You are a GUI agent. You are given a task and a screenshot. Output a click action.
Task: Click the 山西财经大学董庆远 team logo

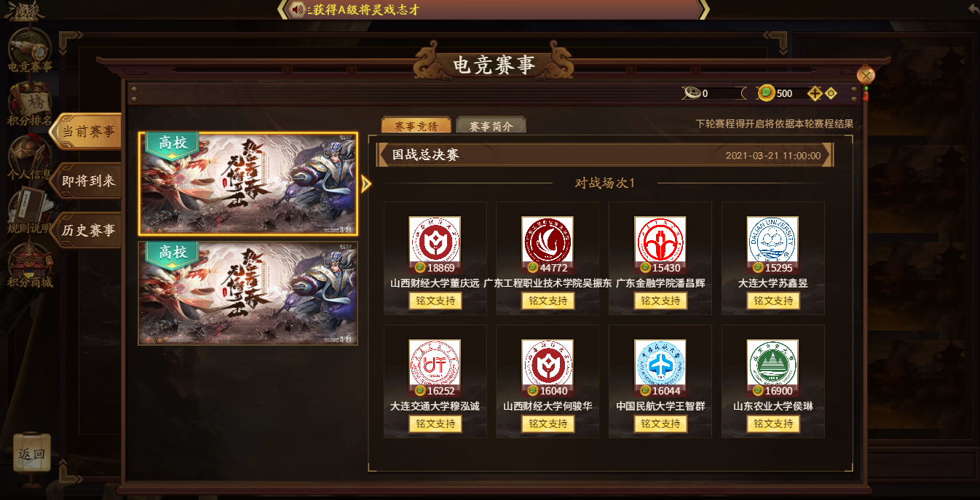[435, 240]
